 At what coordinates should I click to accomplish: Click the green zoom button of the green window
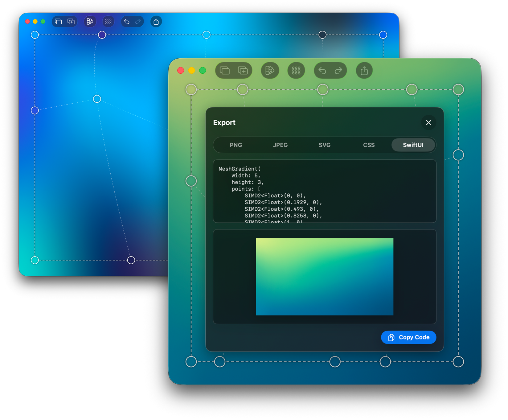pos(203,71)
